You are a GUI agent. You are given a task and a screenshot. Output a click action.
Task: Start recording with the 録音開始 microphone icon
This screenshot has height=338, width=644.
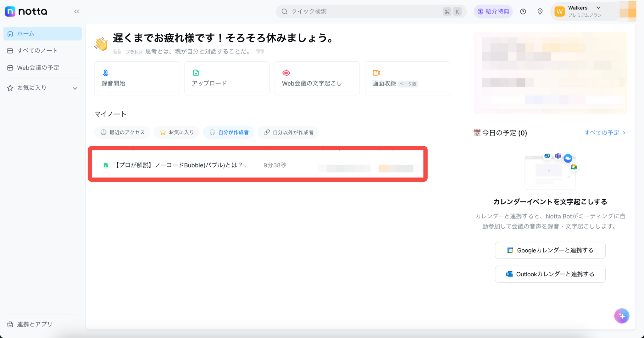pos(105,73)
